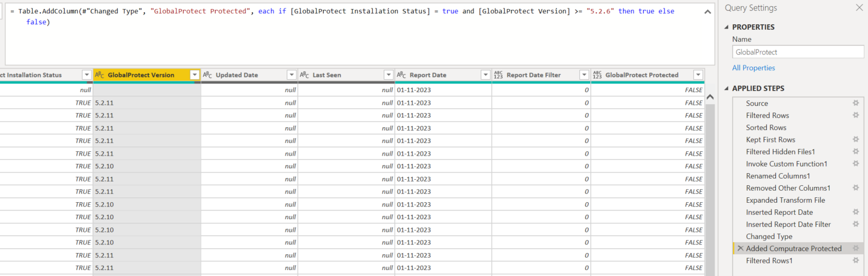Image resolution: width=868 pixels, height=276 pixels.
Task: Open settings gear for Source step
Action: (x=855, y=103)
